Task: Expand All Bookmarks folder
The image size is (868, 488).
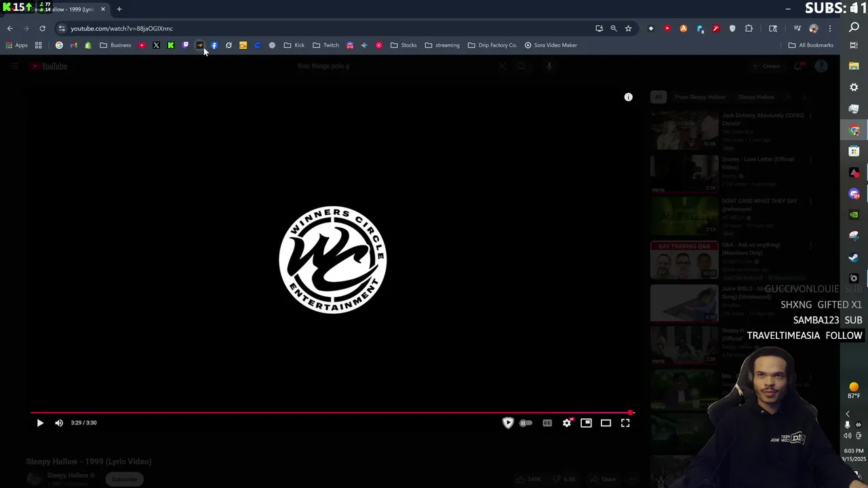Action: (810, 45)
